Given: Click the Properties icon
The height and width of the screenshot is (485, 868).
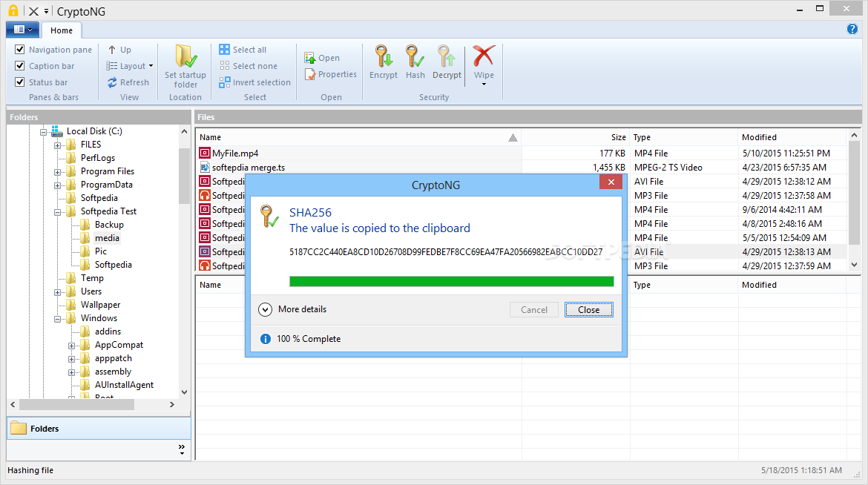Looking at the screenshot, I should [x=310, y=74].
